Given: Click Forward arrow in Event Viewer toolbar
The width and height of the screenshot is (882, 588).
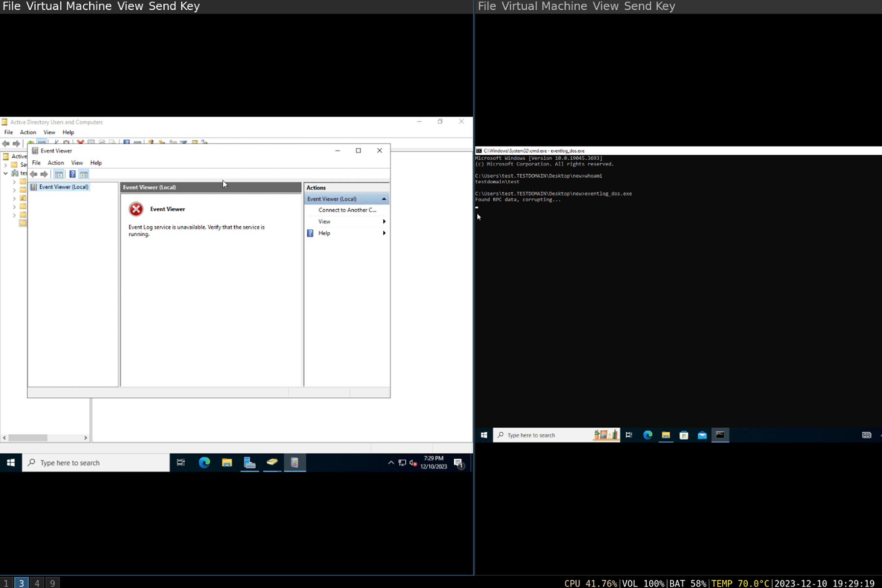Looking at the screenshot, I should 44,174.
